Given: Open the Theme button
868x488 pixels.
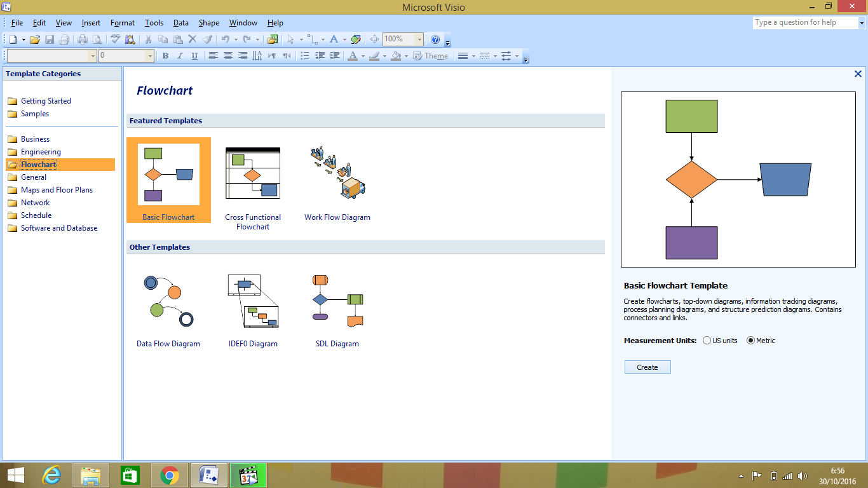Looking at the screenshot, I should pyautogui.click(x=431, y=56).
